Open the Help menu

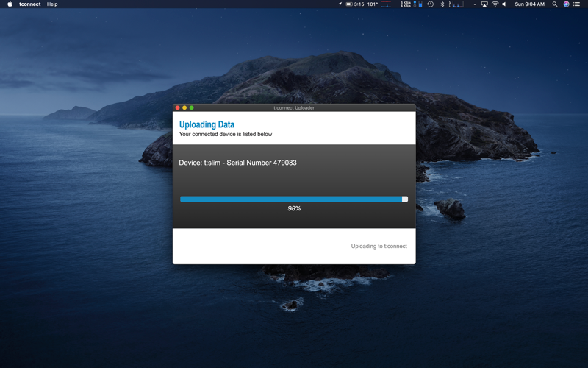(52, 4)
